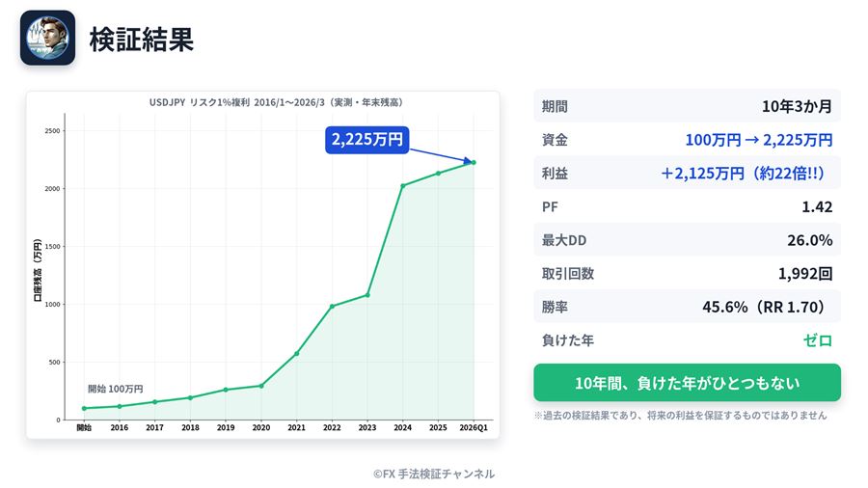Click the 2024 data point on the line

[x=402, y=186]
